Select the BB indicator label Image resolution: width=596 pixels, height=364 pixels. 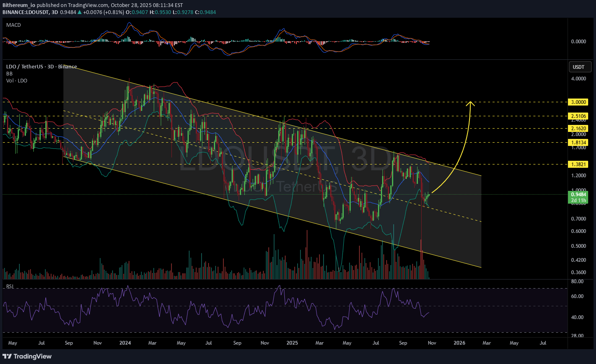[9, 74]
